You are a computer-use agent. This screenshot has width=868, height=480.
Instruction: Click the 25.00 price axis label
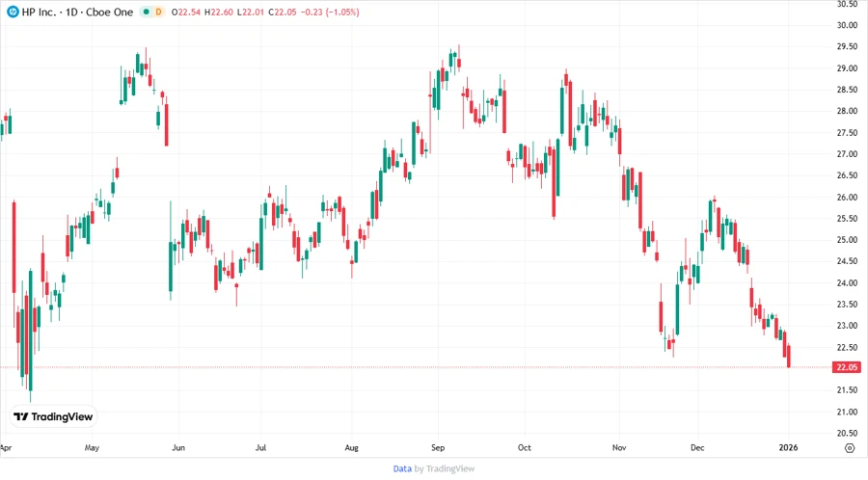847,239
